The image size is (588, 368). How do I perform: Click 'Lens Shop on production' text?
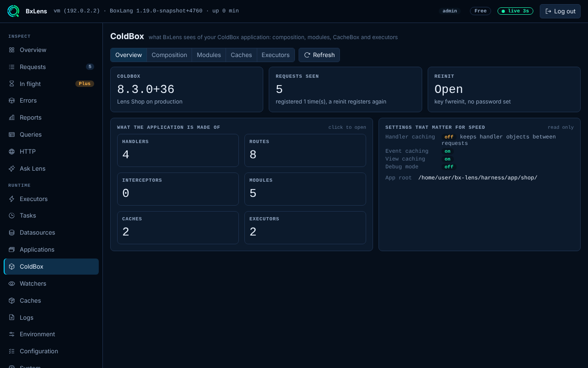150,102
